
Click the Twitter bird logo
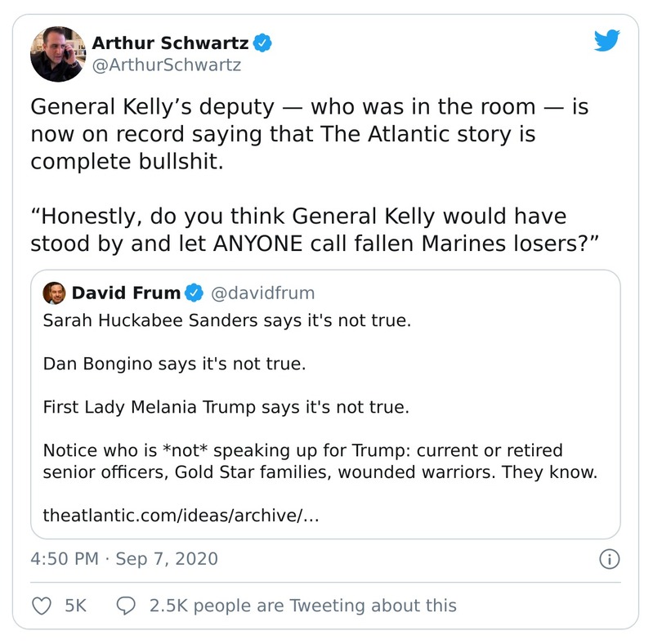coord(606,42)
